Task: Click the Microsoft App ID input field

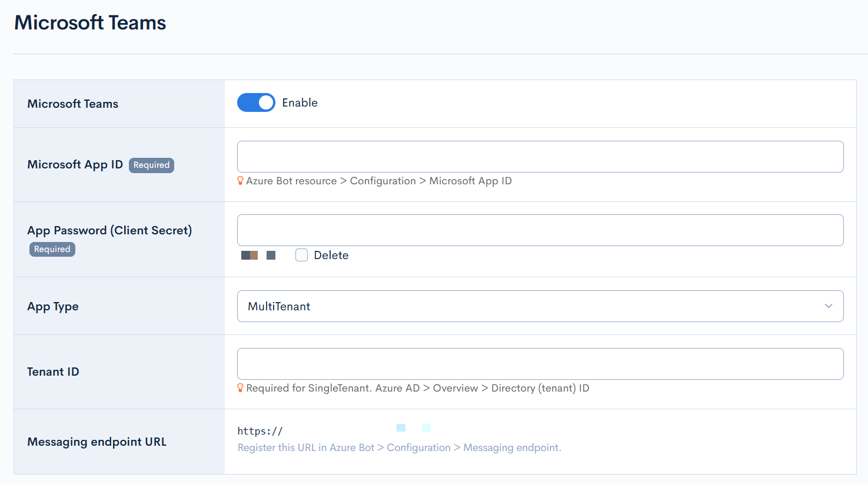Action: (x=540, y=157)
